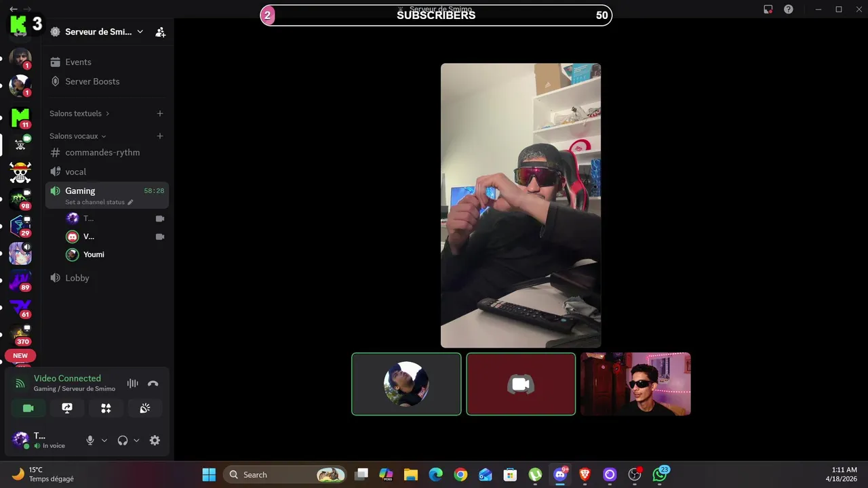Deafen audio with headphones icon
This screenshot has height=488, width=868.
coord(123,441)
